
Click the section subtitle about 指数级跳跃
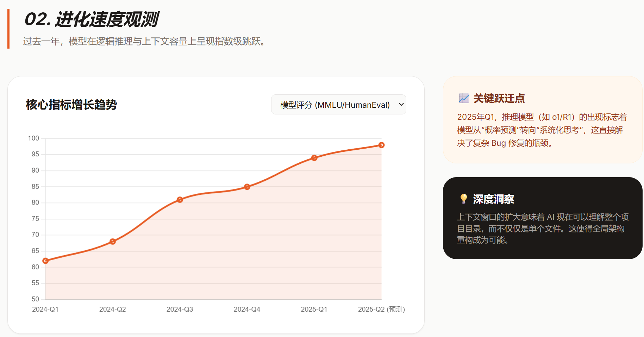145,42
